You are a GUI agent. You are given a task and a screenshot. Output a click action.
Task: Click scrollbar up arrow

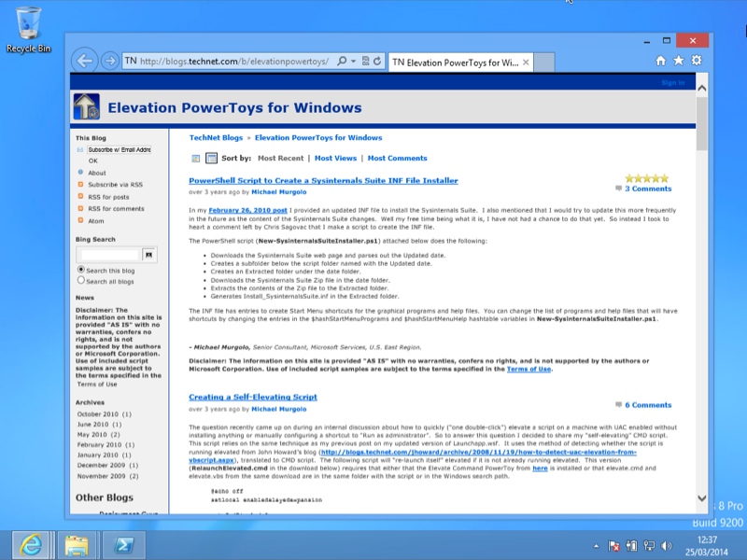tap(702, 88)
